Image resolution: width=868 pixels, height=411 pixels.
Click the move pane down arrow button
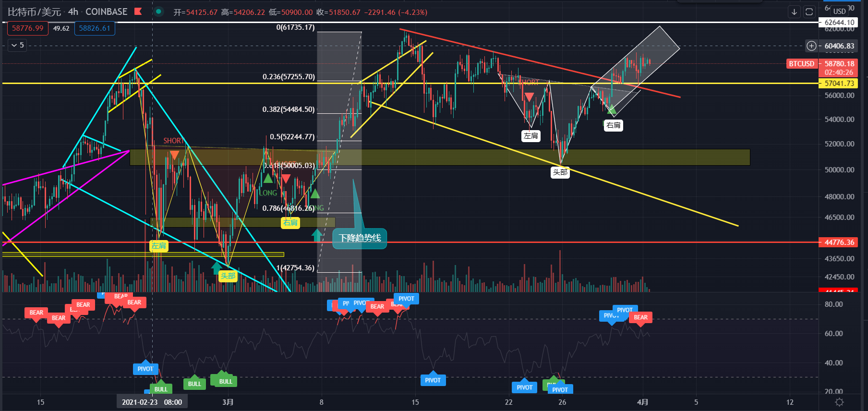(x=794, y=12)
